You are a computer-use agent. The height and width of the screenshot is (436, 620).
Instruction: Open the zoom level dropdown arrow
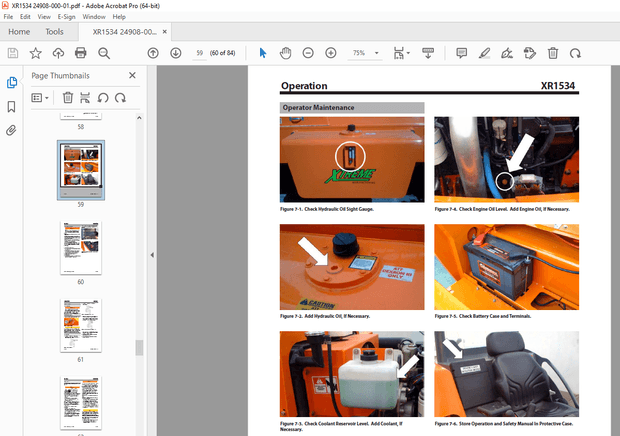click(x=376, y=53)
